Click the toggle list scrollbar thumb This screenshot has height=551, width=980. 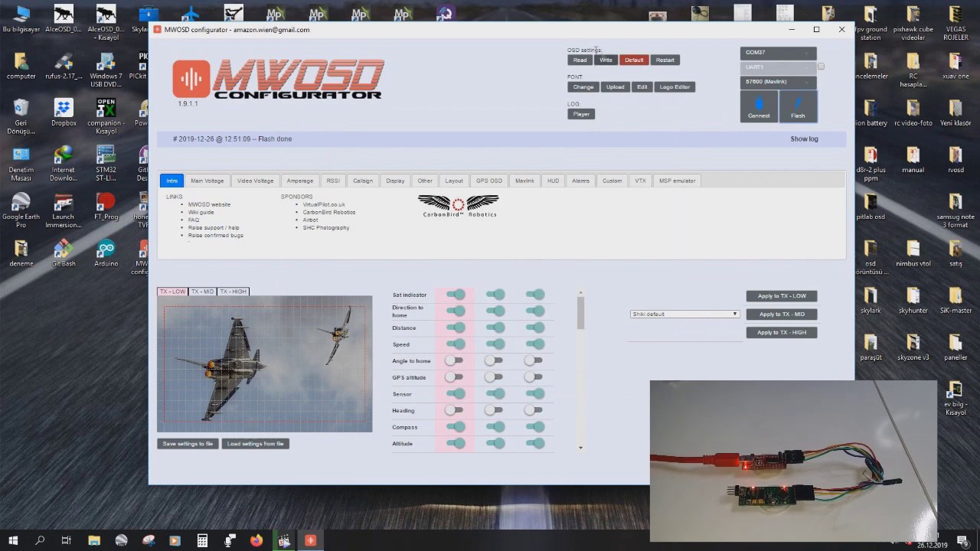pyautogui.click(x=580, y=312)
